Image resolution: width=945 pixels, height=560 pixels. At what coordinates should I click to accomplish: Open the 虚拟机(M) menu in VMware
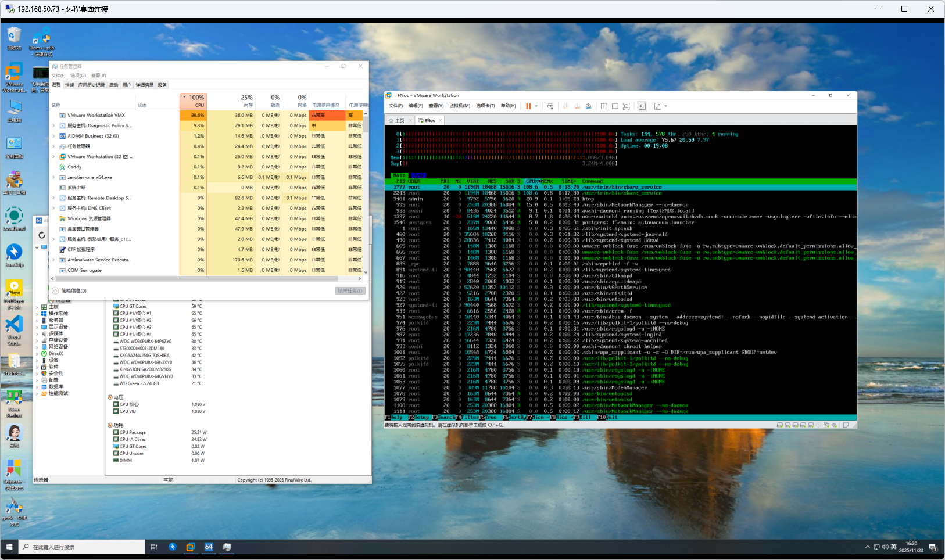459,106
